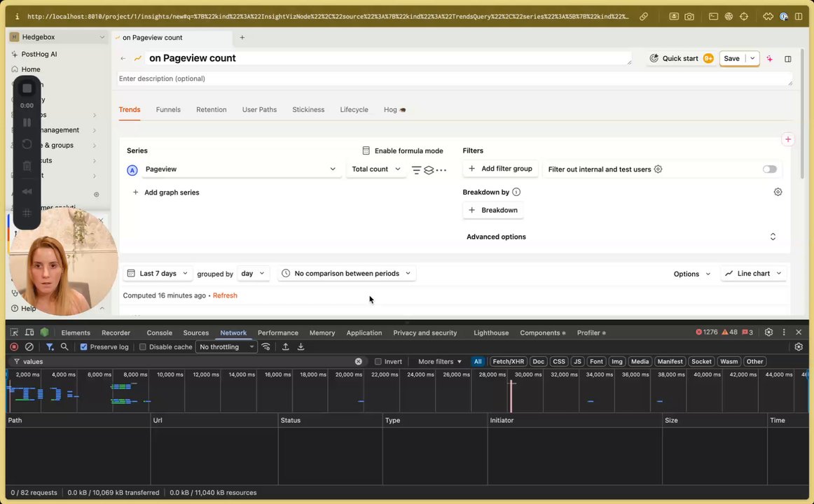The image size is (814, 504).
Task: Click the Refresh link
Action: [x=225, y=295]
